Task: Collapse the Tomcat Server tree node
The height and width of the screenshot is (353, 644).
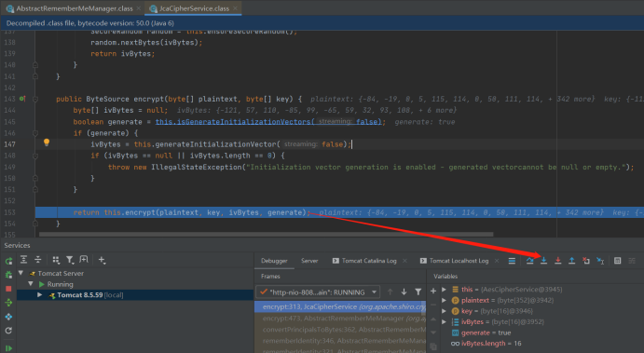Action: coord(21,273)
